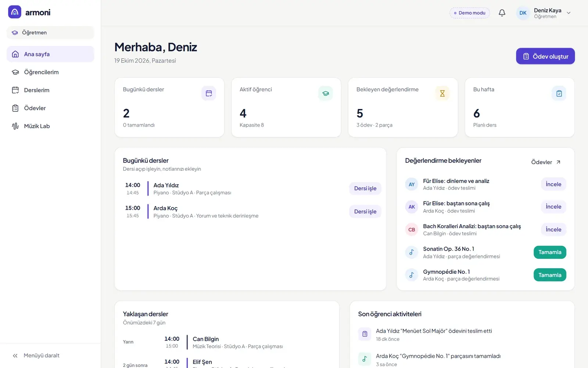Click the Bekleyen değerlendirme count 5
The image size is (588, 368).
tap(360, 113)
